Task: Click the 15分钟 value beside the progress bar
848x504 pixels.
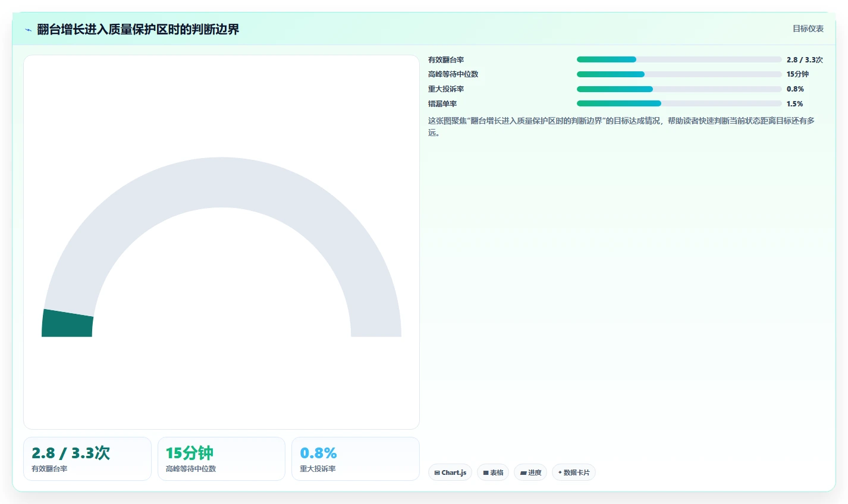Action: click(x=797, y=74)
